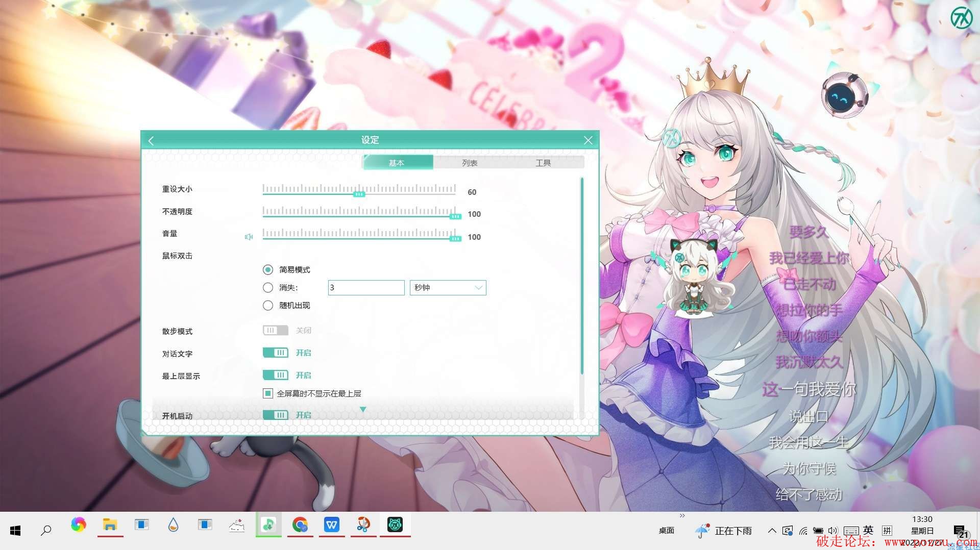Viewport: 980px width, 550px height.
Task: Click the battery tray icon
Action: point(818,531)
